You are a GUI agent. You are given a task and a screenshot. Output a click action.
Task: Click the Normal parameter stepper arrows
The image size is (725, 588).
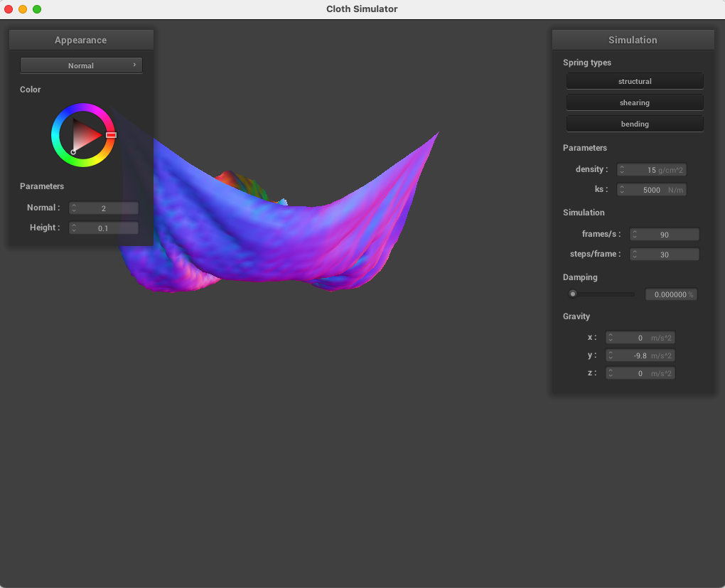74,208
